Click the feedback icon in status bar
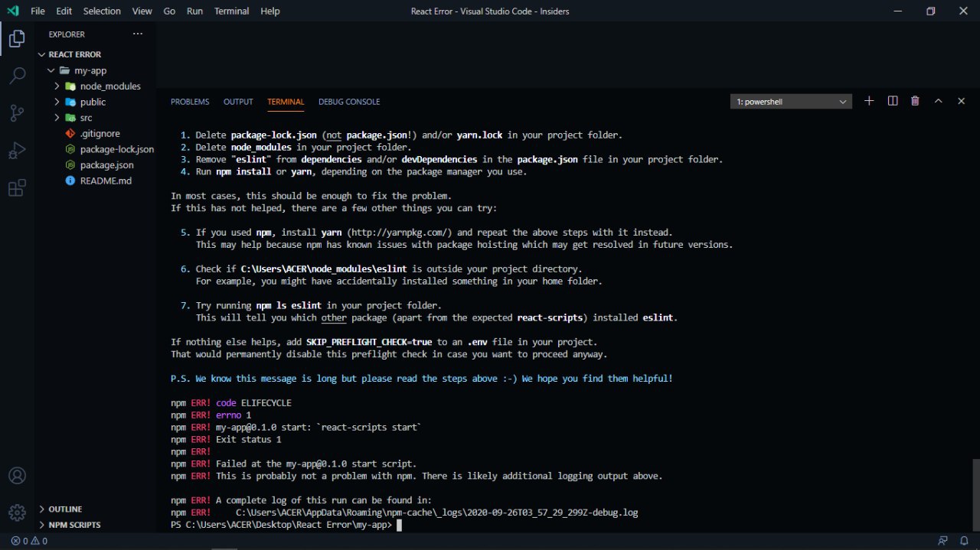980x550 pixels. [x=942, y=541]
